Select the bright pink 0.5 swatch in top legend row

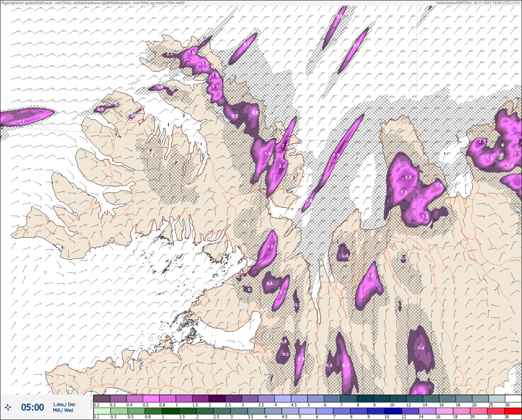[x=151, y=398]
